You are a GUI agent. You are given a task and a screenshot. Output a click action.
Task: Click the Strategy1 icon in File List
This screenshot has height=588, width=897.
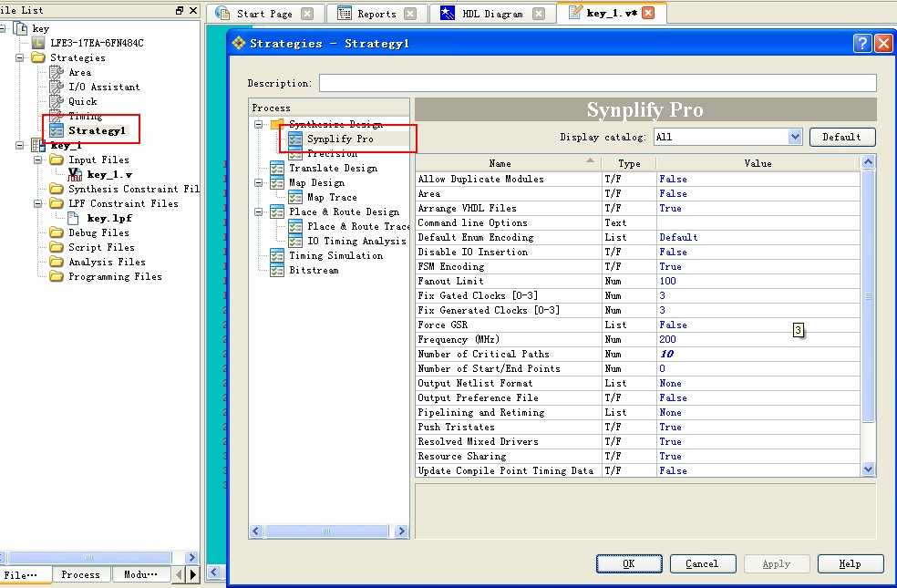[x=57, y=131]
